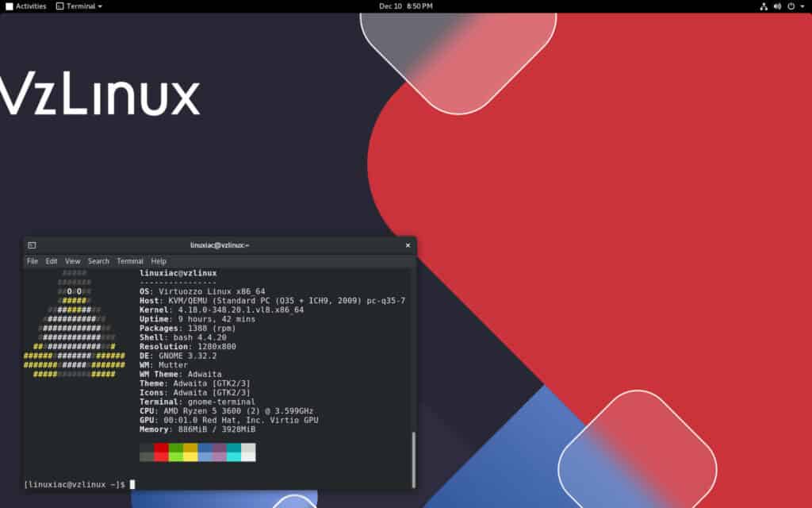Click the terminal vertical scrollbar
The width and height of the screenshot is (812, 508).
coord(413,460)
